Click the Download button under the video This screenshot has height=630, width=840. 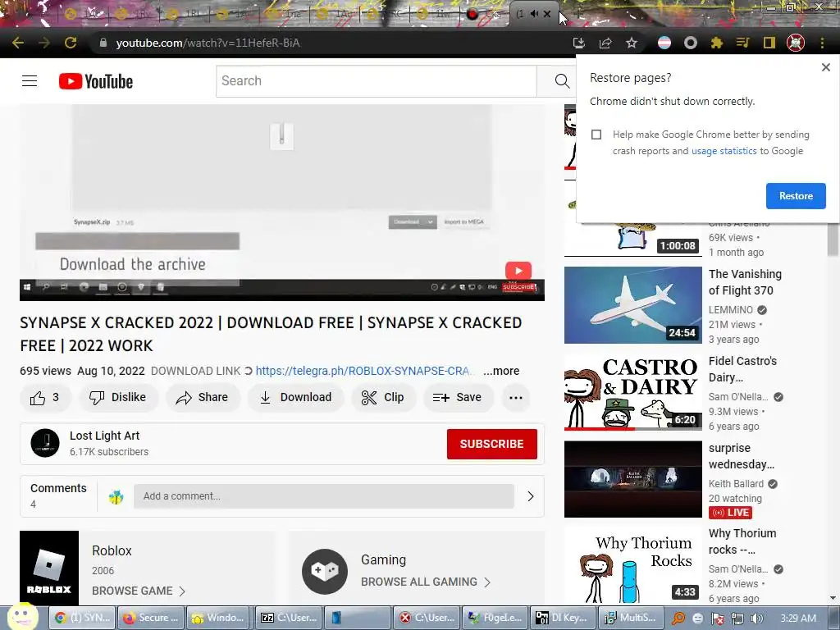click(295, 398)
